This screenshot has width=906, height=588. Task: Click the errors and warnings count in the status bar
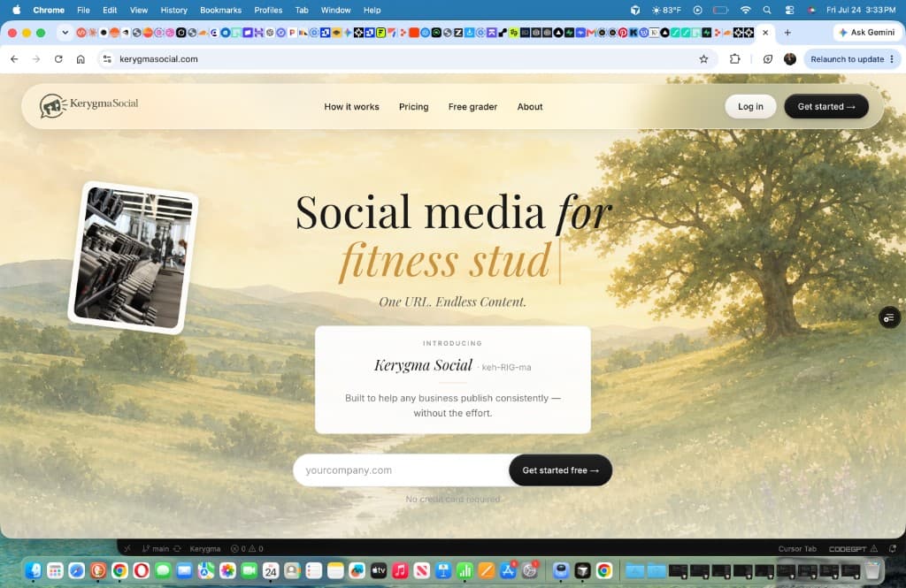pos(248,549)
